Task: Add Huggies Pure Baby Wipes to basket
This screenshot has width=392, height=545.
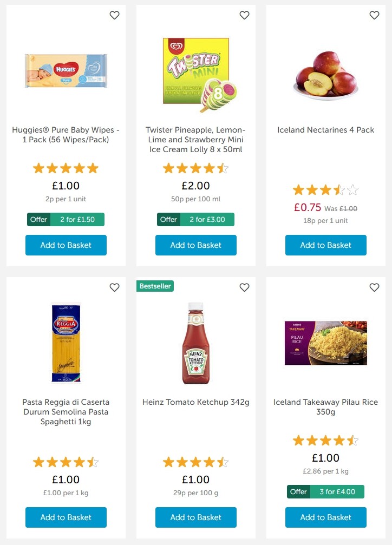Action: coord(66,245)
